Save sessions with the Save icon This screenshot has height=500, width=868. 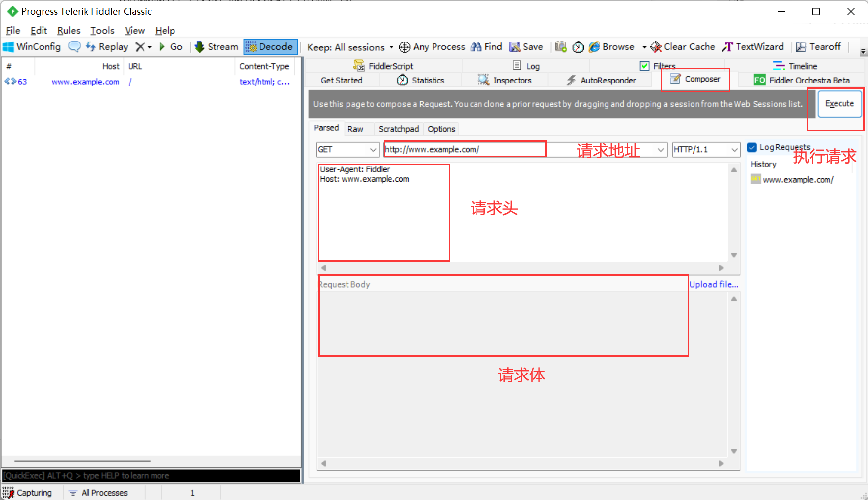point(526,47)
